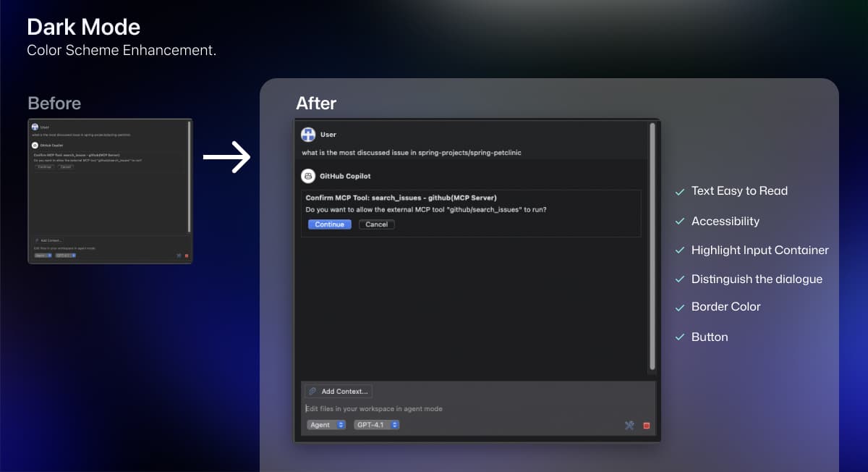Click Add Context... in the Before window
Screen dimensions: 868x472
pyautogui.click(x=49, y=240)
